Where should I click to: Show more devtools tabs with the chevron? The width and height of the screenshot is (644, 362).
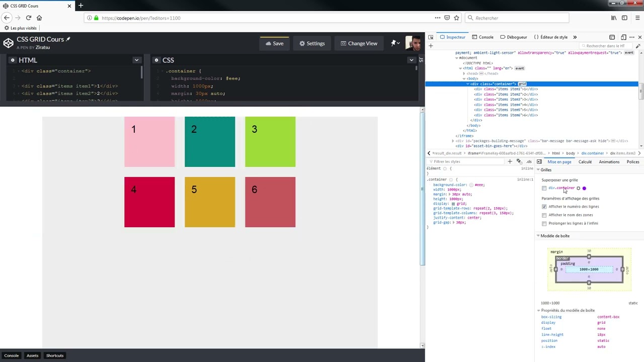575,37
